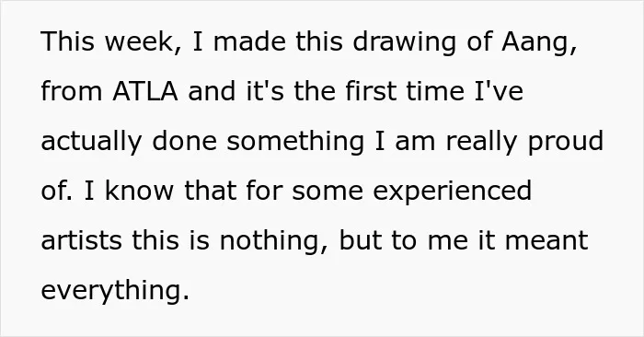
Task: Click the contraction "I've"
Action: (499, 91)
